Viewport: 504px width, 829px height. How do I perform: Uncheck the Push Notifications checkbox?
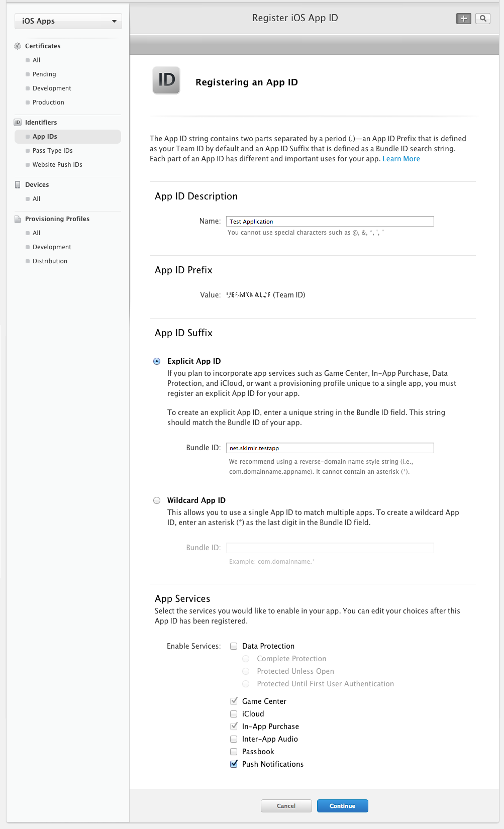click(x=234, y=764)
